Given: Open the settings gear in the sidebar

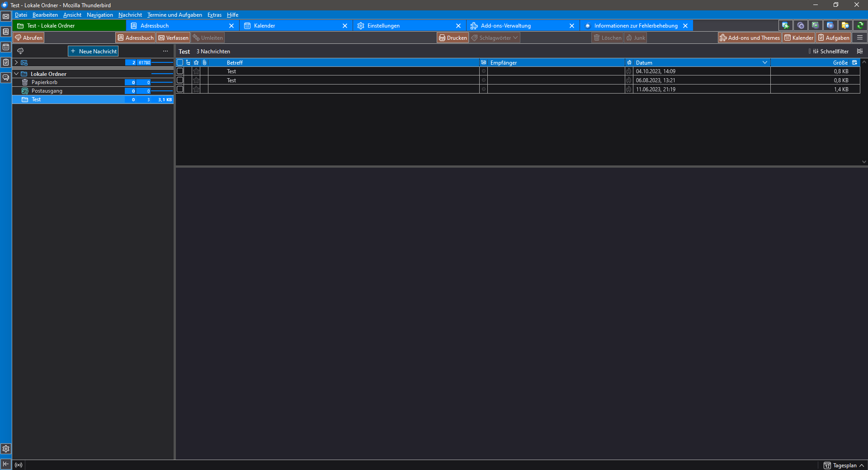Looking at the screenshot, I should pyautogui.click(x=6, y=449).
